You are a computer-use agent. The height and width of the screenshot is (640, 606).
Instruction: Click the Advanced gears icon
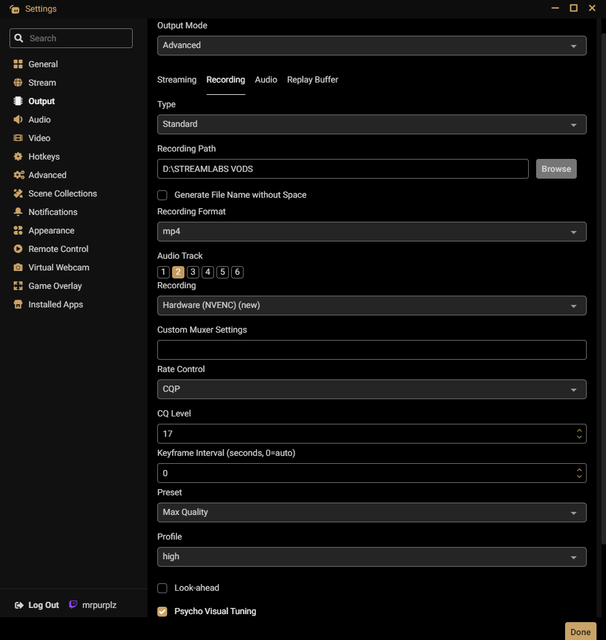click(x=19, y=175)
